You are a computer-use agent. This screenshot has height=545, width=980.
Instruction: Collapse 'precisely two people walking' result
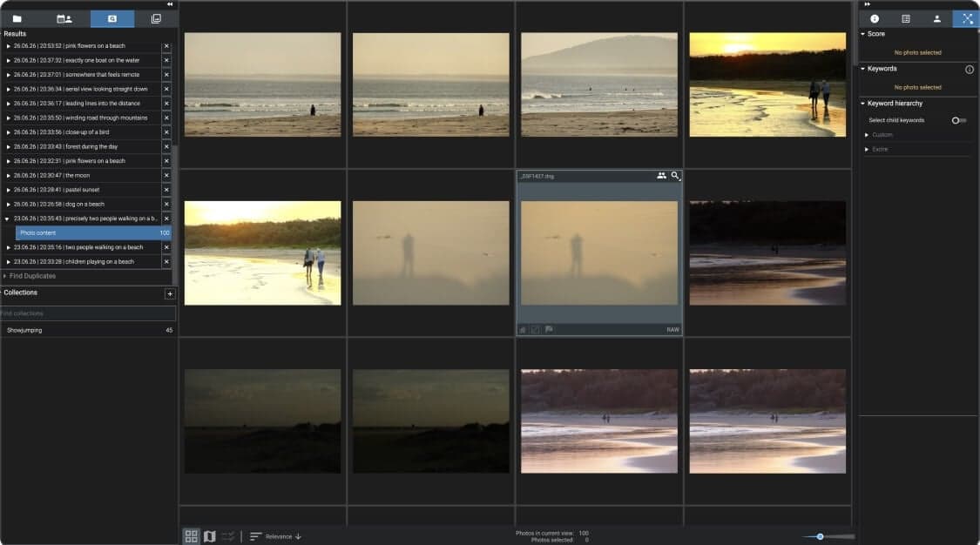(7, 219)
